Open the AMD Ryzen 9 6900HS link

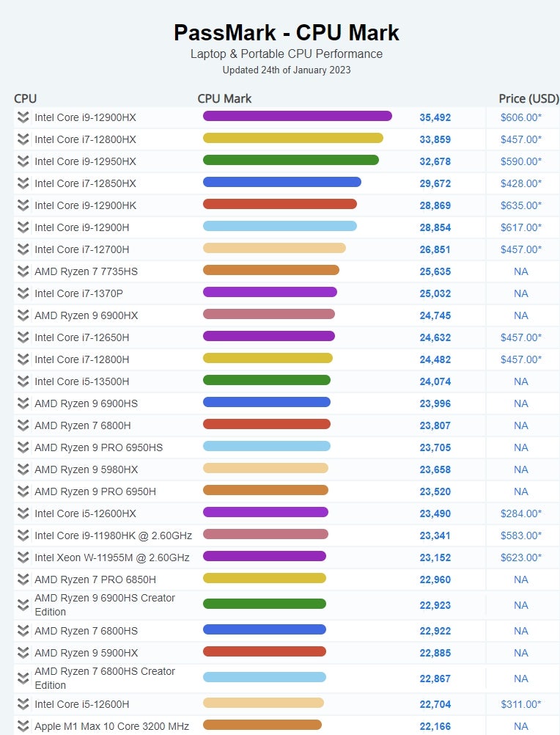point(86,403)
